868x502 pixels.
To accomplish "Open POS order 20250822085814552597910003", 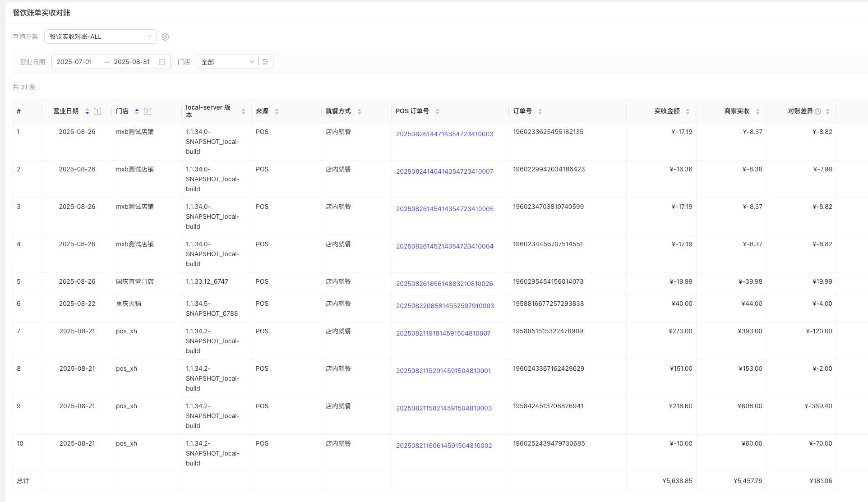I will 445,306.
